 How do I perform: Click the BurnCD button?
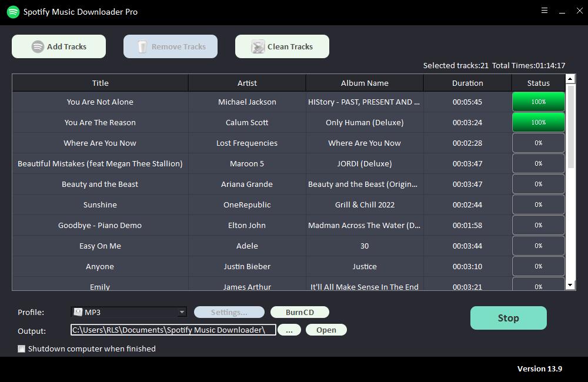(x=299, y=312)
